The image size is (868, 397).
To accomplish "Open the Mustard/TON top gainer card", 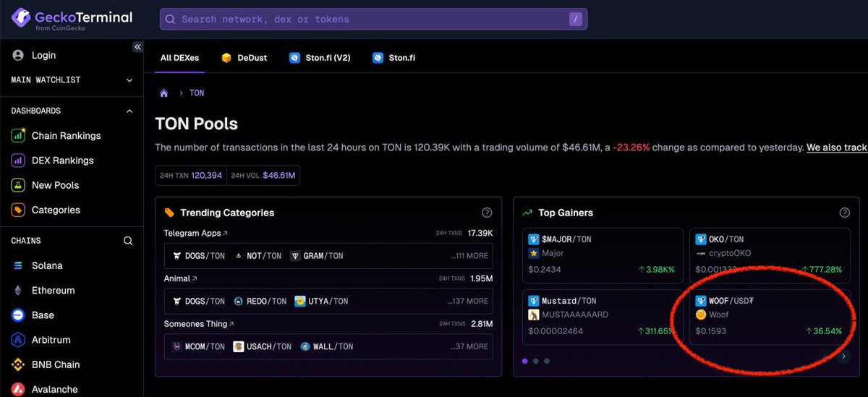I will 603,317.
